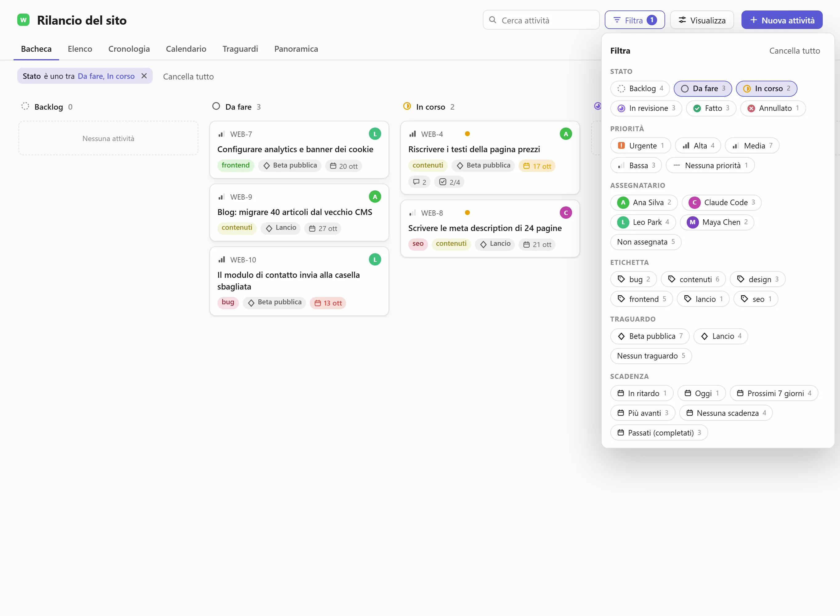Viewport: 840px width, 616px height.
Task: Filter by the bug label
Action: [633, 279]
